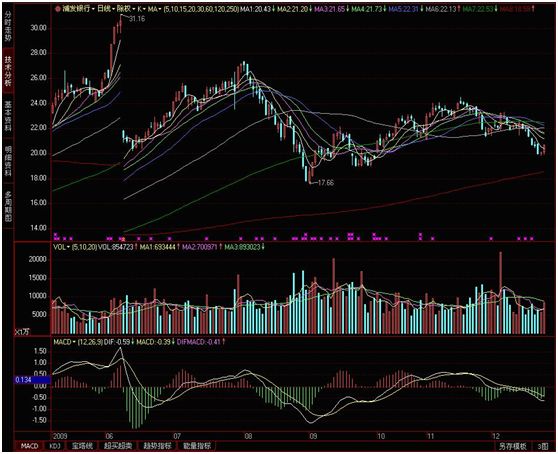Switch to 基本资料 side tab
The width and height of the screenshot is (558, 454).
[x=8, y=116]
